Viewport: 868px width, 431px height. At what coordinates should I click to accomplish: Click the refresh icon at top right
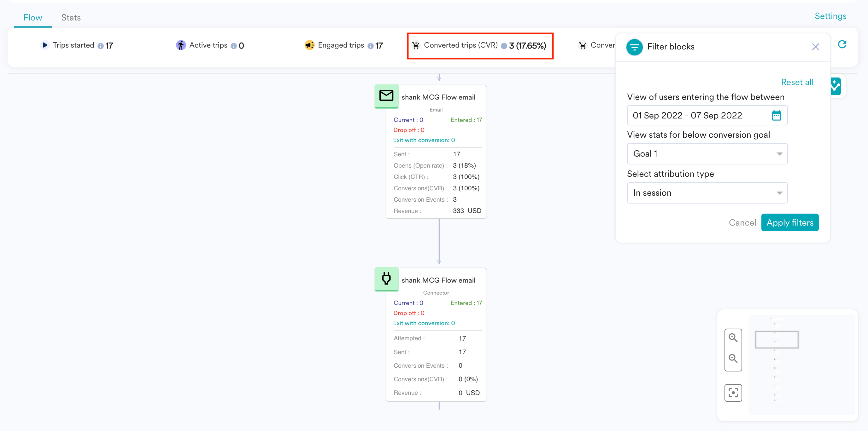point(842,44)
